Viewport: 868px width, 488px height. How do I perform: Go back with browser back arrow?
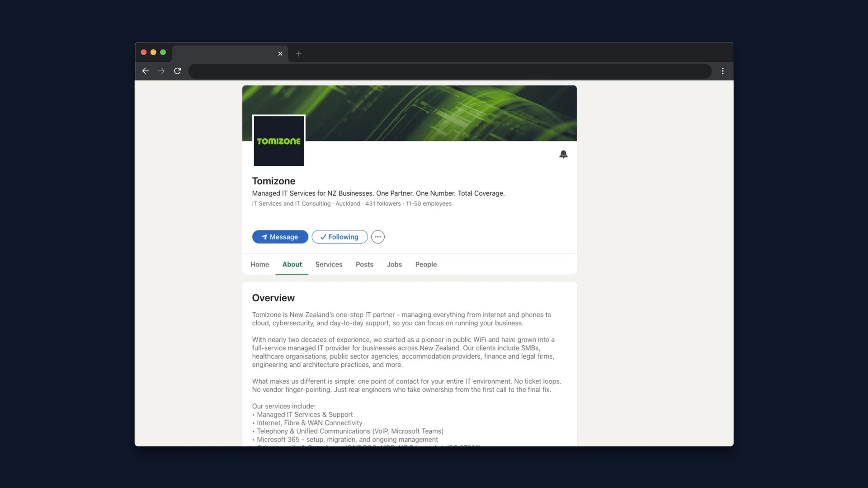pos(145,71)
